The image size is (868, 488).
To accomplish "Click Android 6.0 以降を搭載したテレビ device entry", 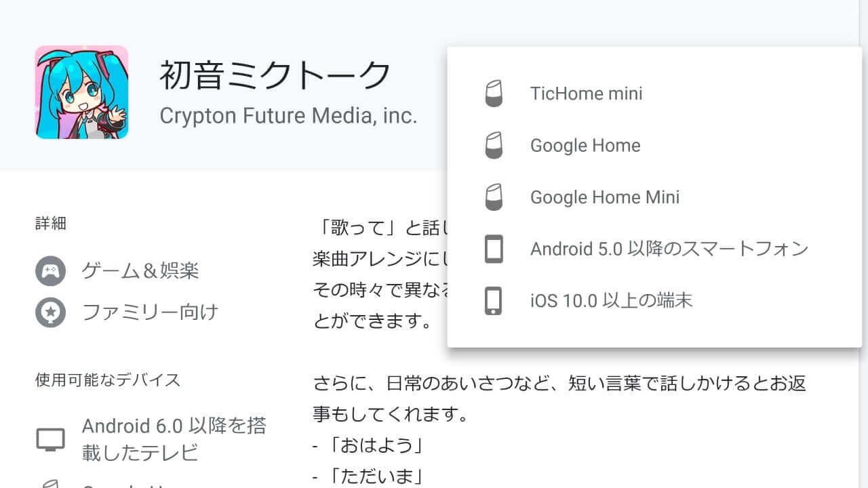I will 174,439.
